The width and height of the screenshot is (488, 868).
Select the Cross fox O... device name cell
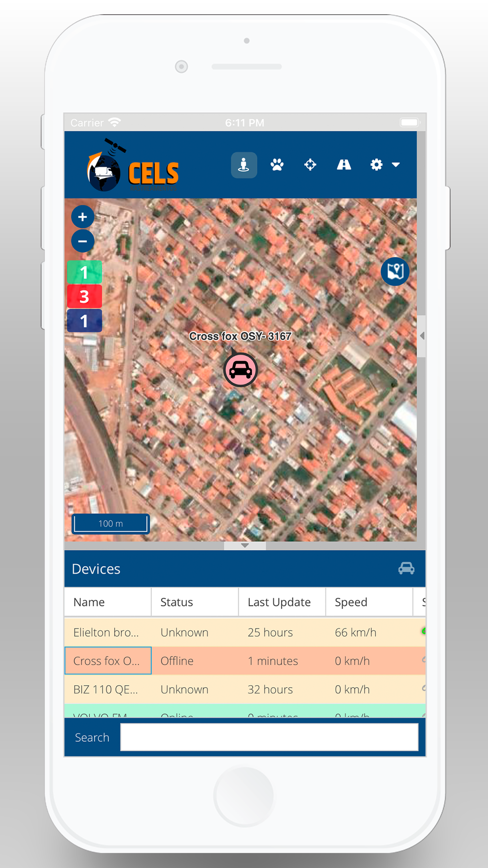coord(108,661)
